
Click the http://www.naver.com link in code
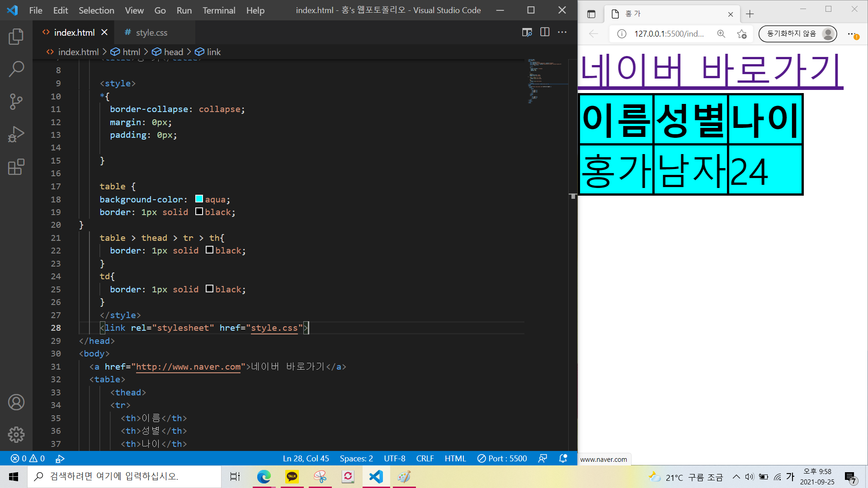[188, 367]
